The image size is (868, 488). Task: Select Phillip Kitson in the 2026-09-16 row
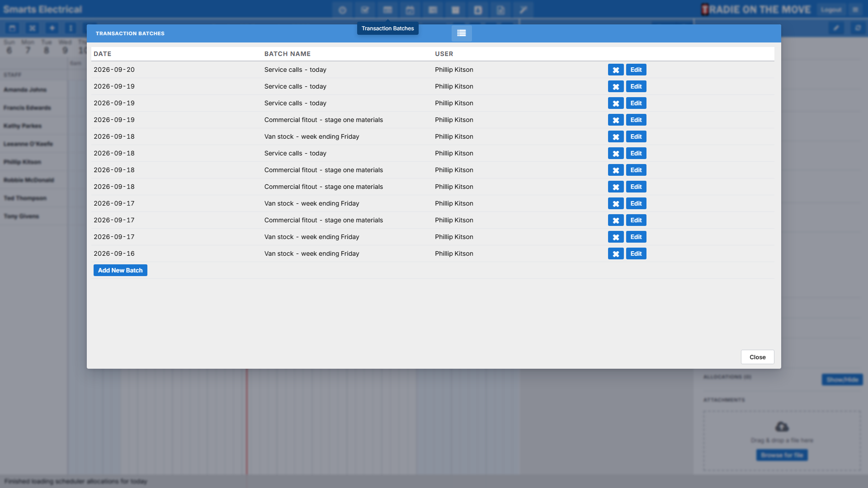(454, 253)
